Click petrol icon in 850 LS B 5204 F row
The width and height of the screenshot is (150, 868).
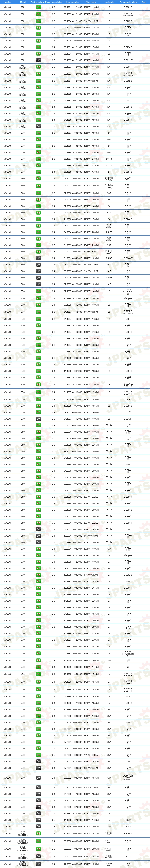click(x=39, y=7)
